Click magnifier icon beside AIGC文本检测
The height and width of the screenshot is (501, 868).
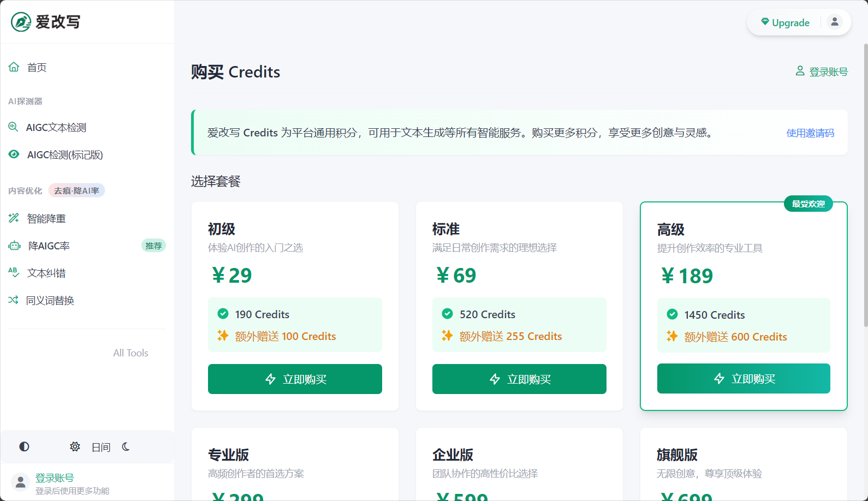[14, 127]
